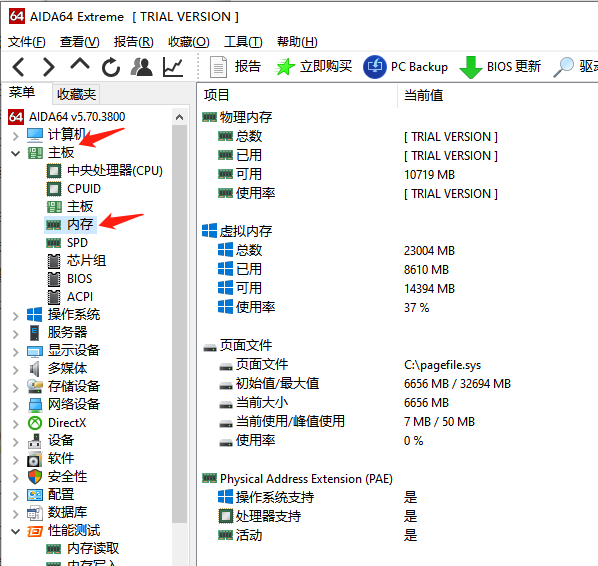Expand the 安全性 tree node
The width and height of the screenshot is (598, 566).
[16, 478]
